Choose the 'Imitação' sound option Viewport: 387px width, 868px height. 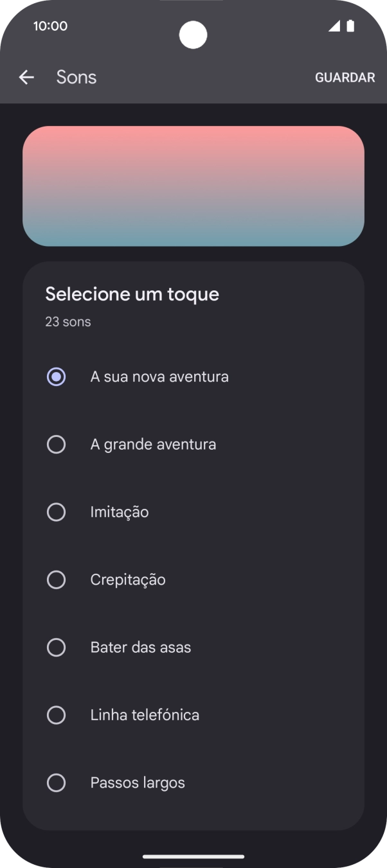[56, 512]
